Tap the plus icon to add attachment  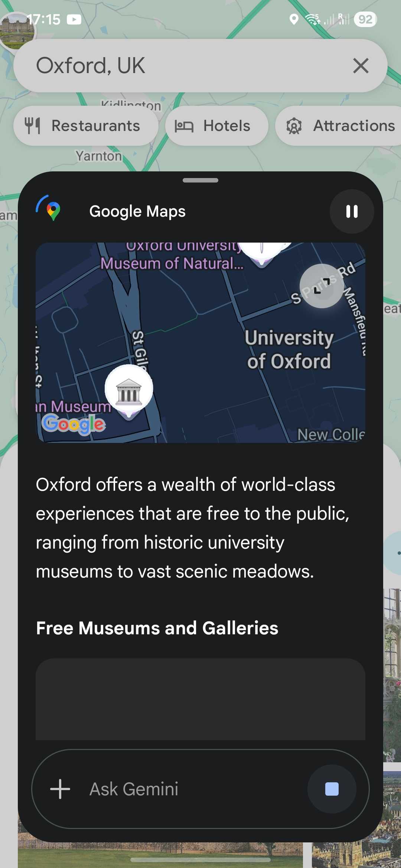click(60, 789)
